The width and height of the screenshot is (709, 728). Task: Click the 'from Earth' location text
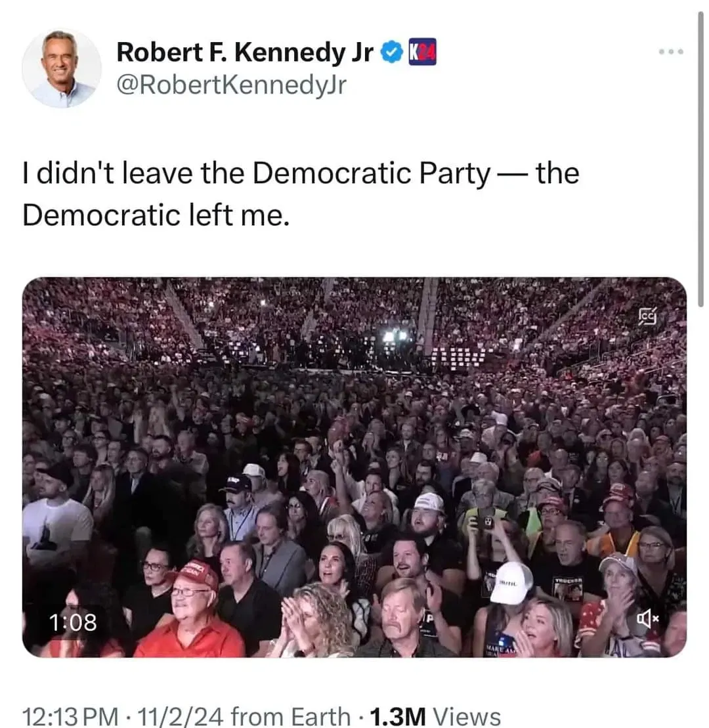point(290,716)
